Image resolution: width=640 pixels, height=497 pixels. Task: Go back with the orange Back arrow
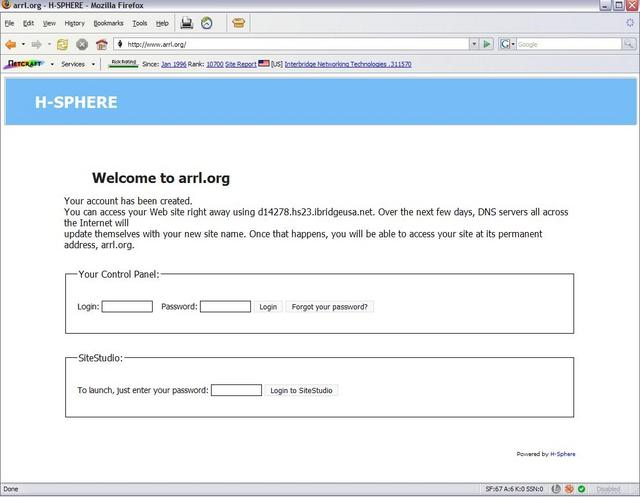[x=11, y=44]
